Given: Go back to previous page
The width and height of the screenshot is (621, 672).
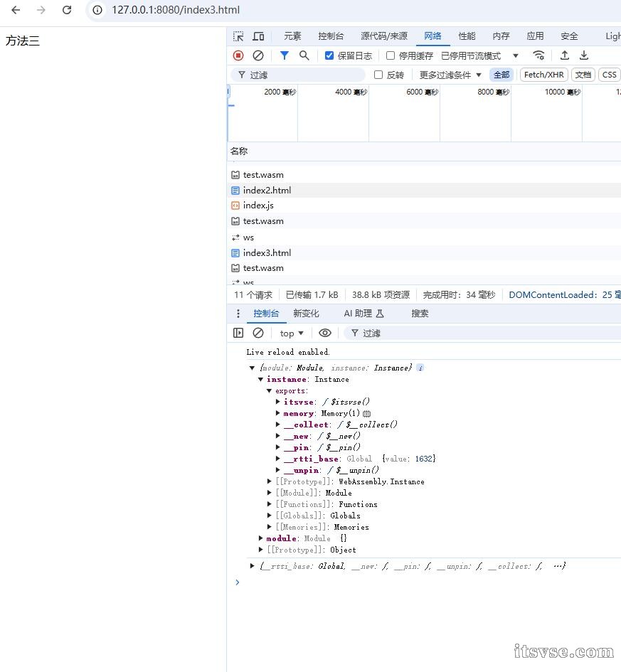Looking at the screenshot, I should coord(16,10).
